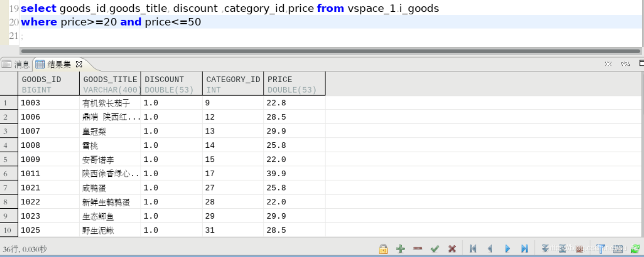
Task: Select row number 10 header
Action: point(9,230)
